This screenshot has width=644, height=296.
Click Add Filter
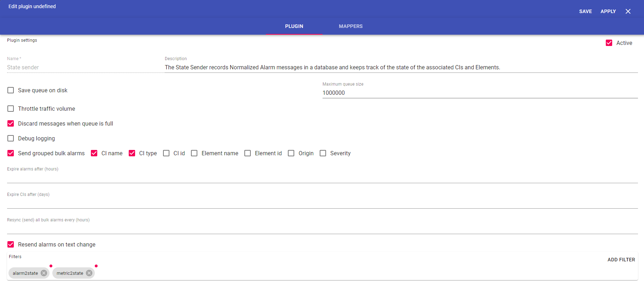pyautogui.click(x=621, y=260)
